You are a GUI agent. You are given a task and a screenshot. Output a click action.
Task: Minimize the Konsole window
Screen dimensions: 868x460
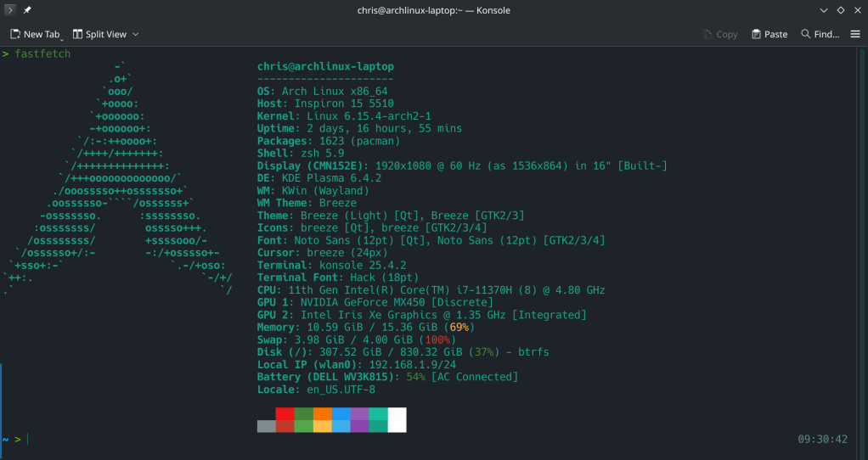[x=823, y=10]
